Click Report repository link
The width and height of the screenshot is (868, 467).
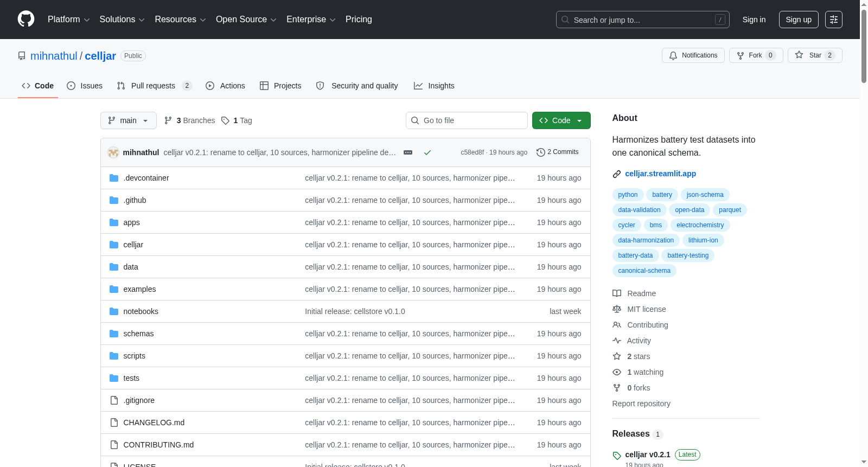(x=641, y=404)
